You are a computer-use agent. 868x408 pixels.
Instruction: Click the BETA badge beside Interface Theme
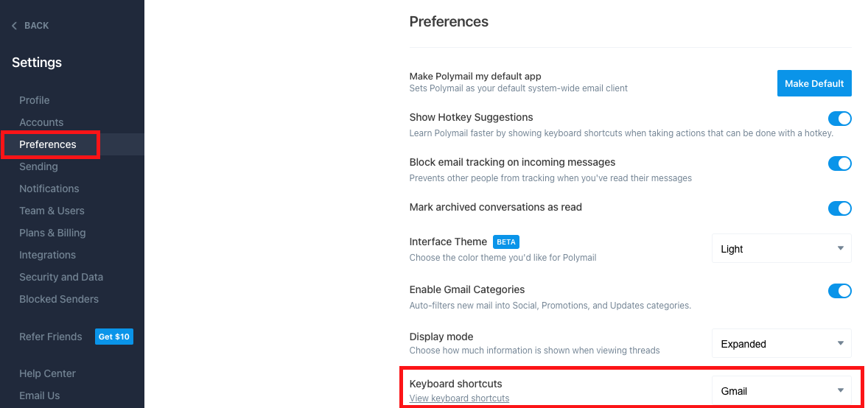[x=506, y=242]
